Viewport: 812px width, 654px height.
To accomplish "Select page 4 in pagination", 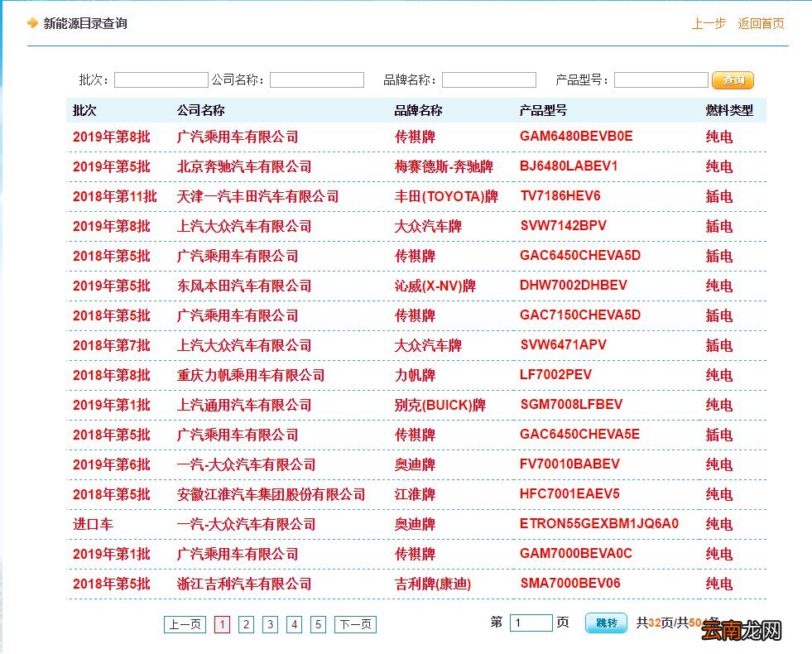I will [x=294, y=624].
